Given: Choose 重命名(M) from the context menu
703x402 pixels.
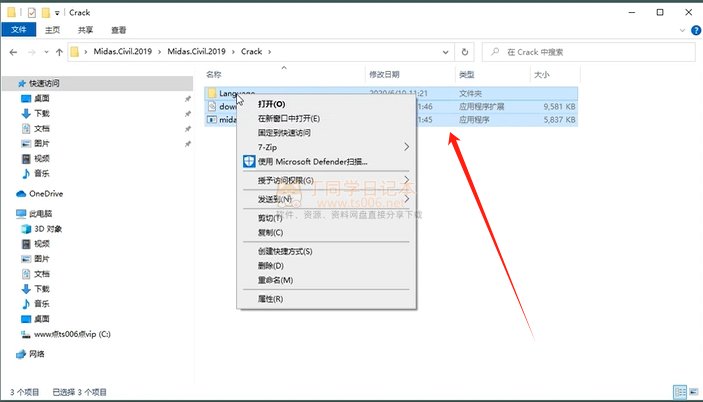Looking at the screenshot, I should pyautogui.click(x=326, y=280).
